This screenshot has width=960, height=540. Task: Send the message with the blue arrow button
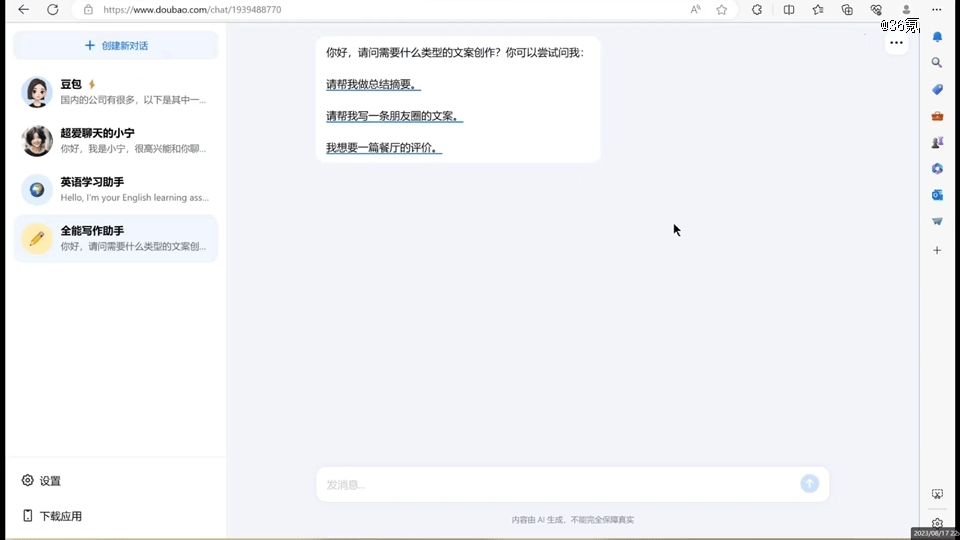point(809,484)
